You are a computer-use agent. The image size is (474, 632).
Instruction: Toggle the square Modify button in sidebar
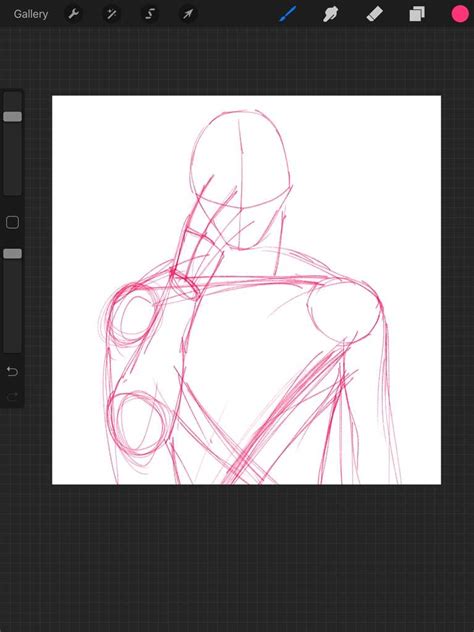(x=12, y=222)
